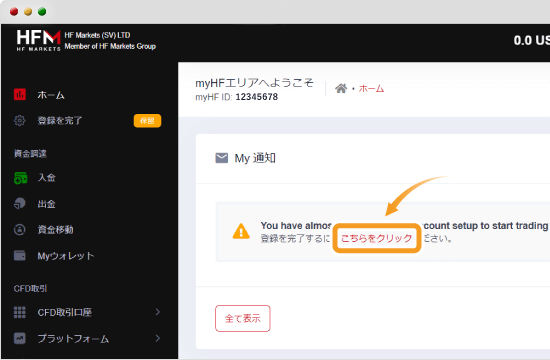
Task: Click the grid icon beside CFD取引口座
Action: [x=20, y=312]
